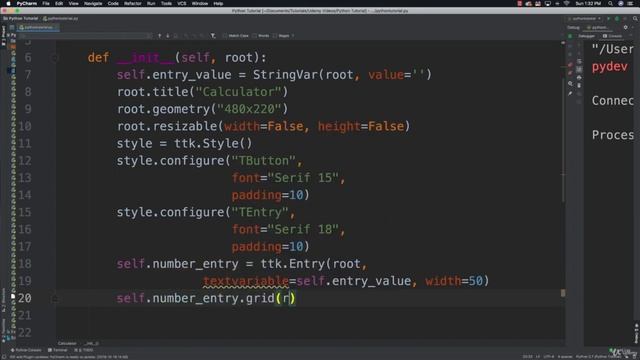640x360 pixels.
Task: Open the Apple menu
Action: 8,3
